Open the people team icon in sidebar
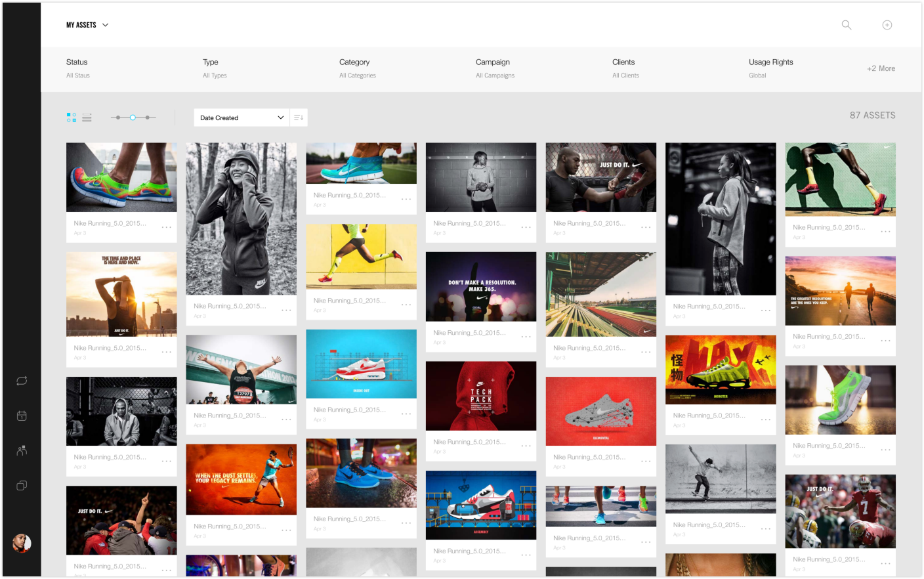Image resolution: width=924 pixels, height=579 pixels. coord(22,450)
